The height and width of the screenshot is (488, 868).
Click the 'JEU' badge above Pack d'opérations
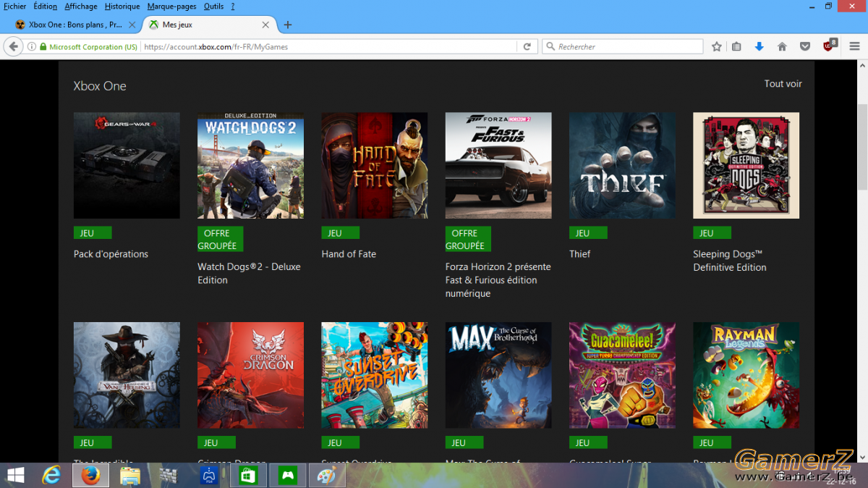(93, 233)
